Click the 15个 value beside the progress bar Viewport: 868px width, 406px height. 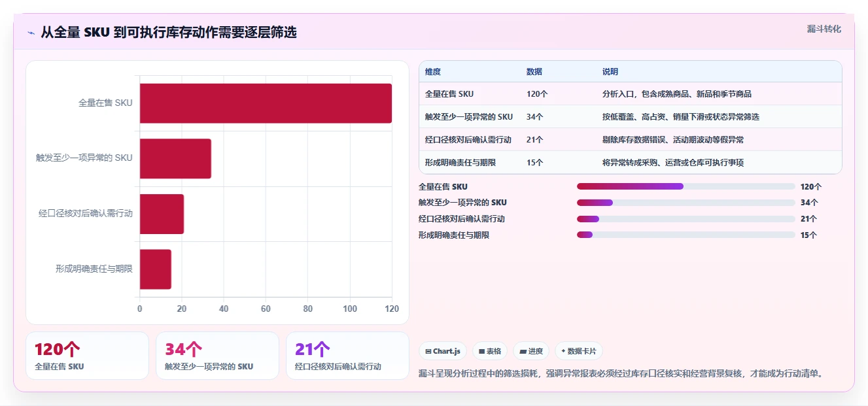coord(808,235)
